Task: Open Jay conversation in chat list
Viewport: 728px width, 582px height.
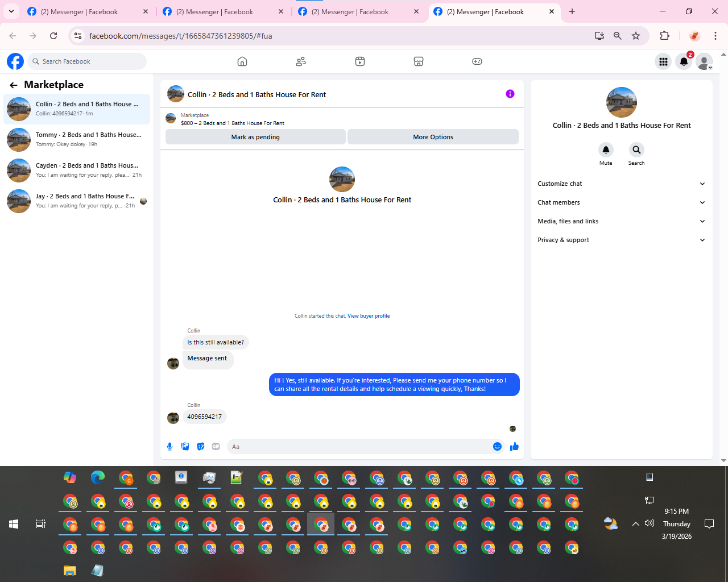Action: 77,201
